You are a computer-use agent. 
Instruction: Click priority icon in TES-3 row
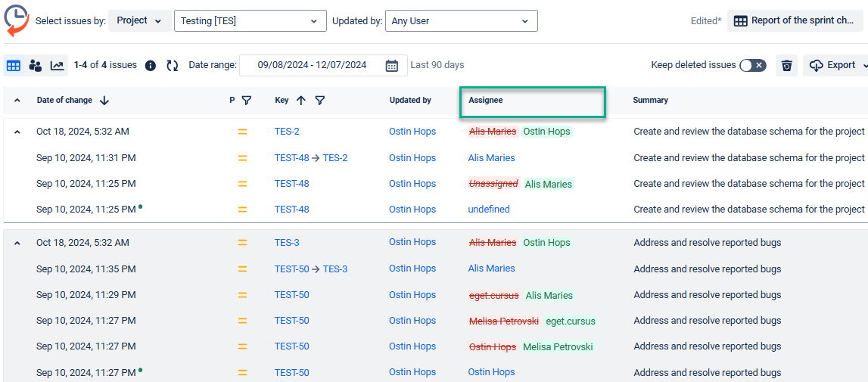click(242, 243)
